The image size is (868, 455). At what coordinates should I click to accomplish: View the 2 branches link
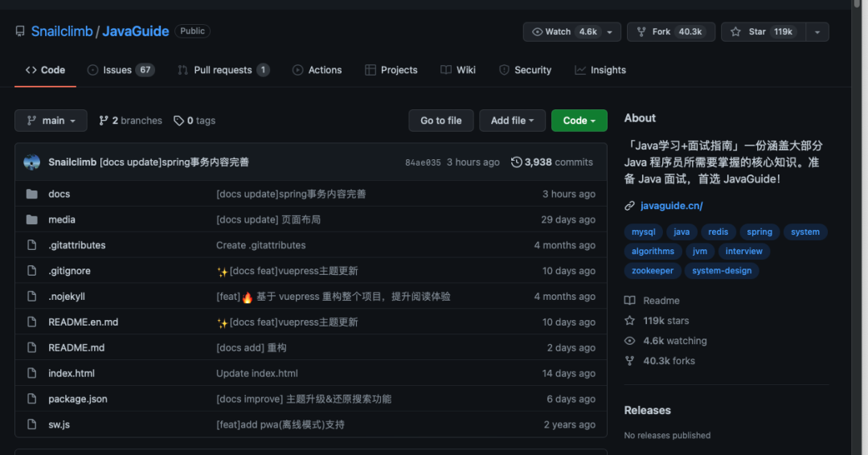click(131, 121)
